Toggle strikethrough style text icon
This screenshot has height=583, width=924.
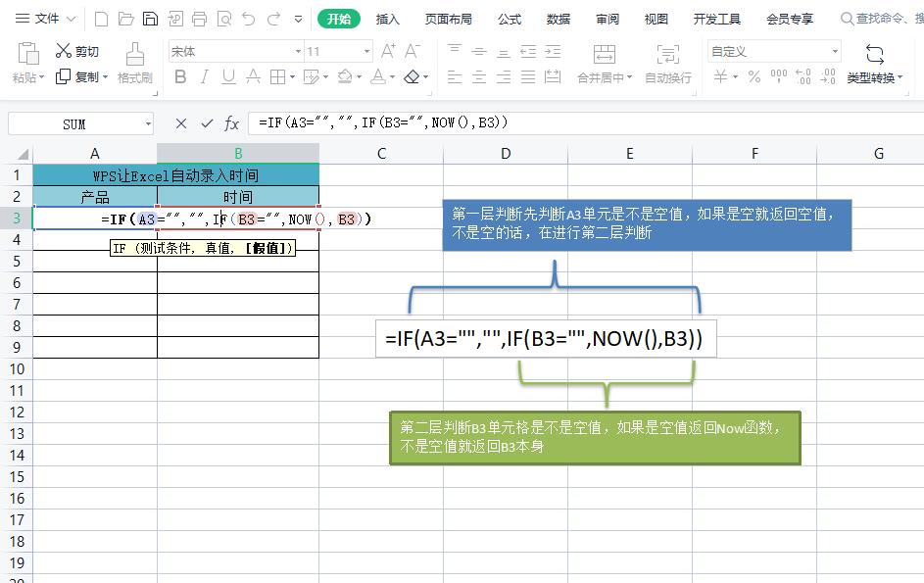[x=253, y=76]
